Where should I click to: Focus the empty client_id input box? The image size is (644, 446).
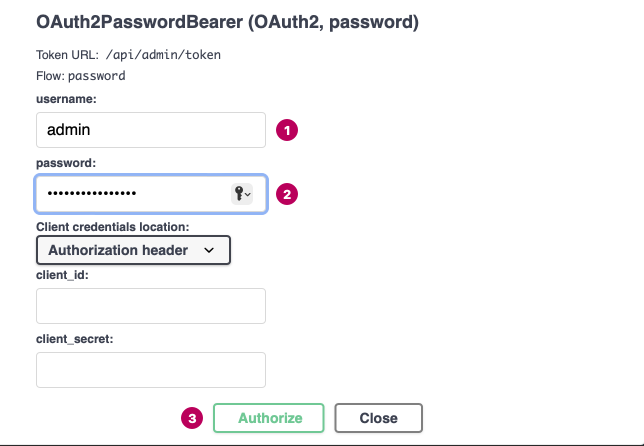(x=150, y=306)
